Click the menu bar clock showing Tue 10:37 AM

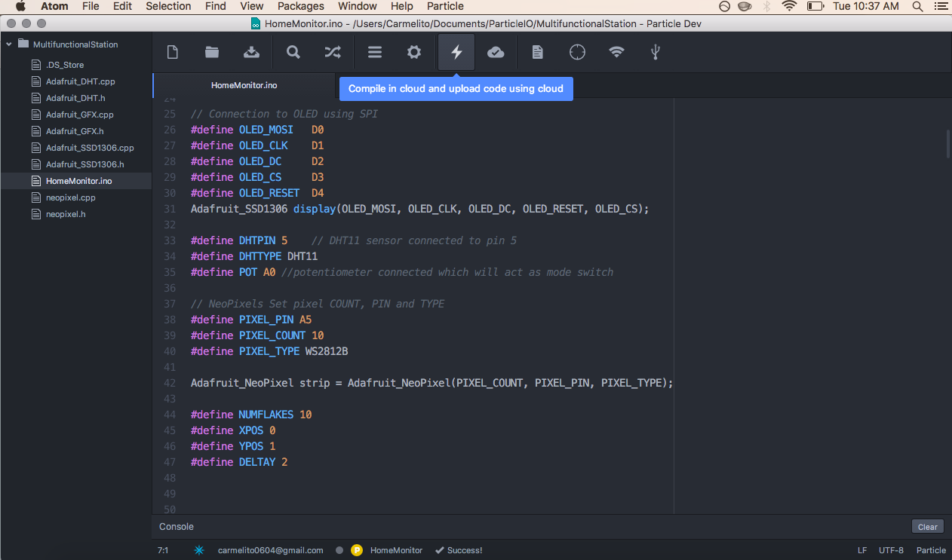866,6
